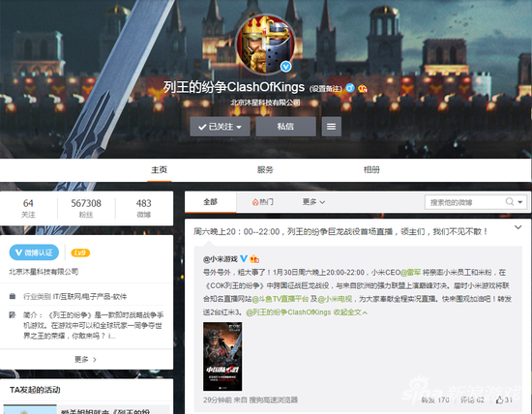532x414 pixels.
Task: Open the @小米游戏 account link
Action: [221, 259]
